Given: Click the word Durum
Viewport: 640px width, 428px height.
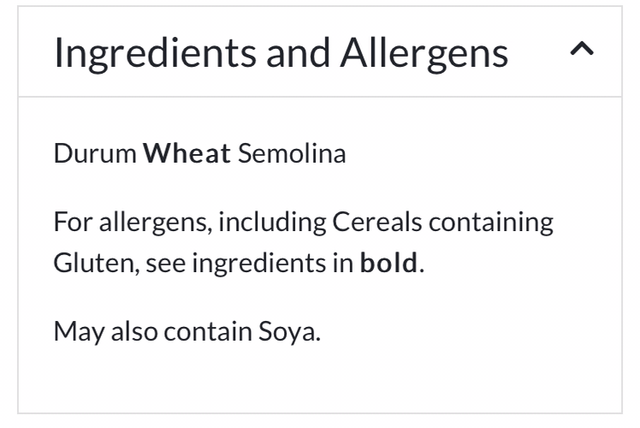Looking at the screenshot, I should (x=95, y=155).
